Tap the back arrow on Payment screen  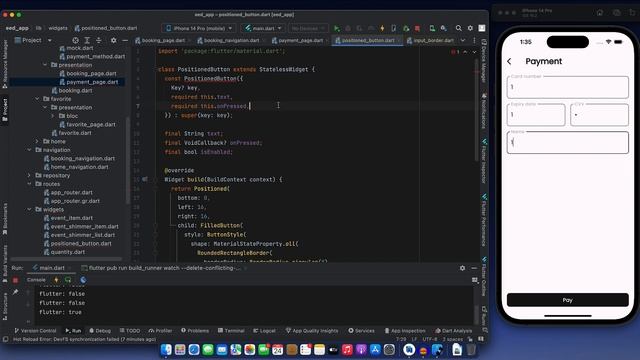509,61
